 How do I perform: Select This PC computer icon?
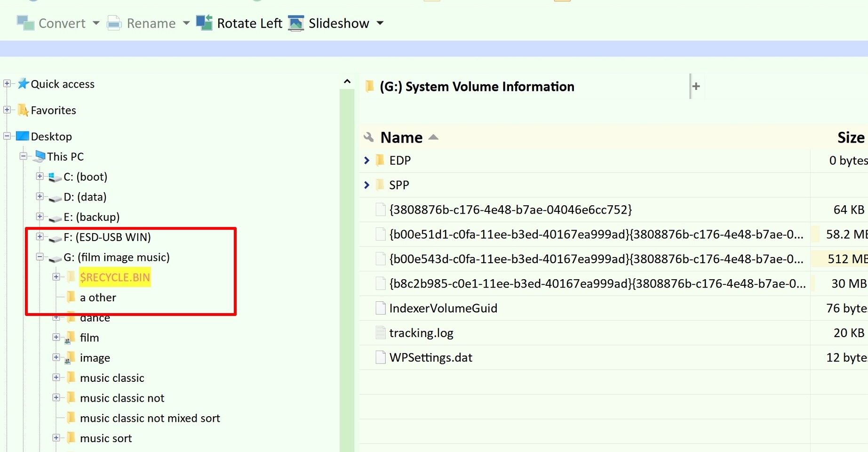[x=40, y=156]
